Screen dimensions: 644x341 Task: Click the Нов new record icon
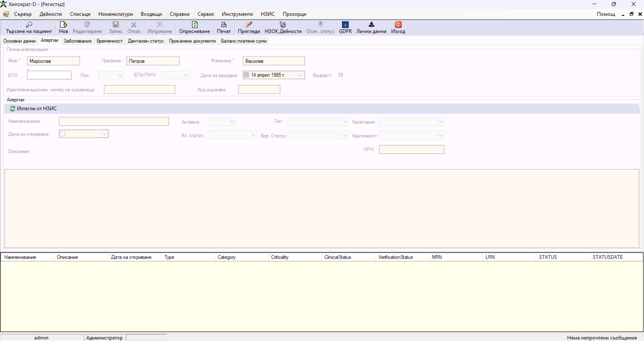tap(63, 25)
